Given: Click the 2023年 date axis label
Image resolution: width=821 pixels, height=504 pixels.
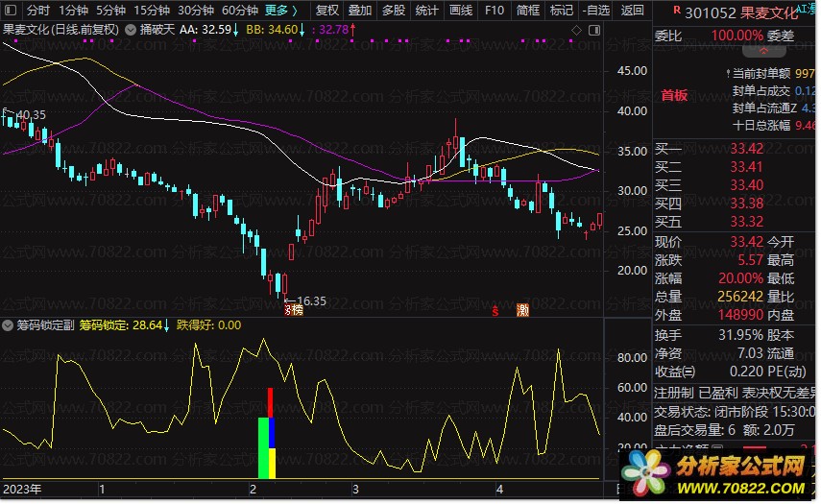Looking at the screenshot, I should tap(22, 490).
